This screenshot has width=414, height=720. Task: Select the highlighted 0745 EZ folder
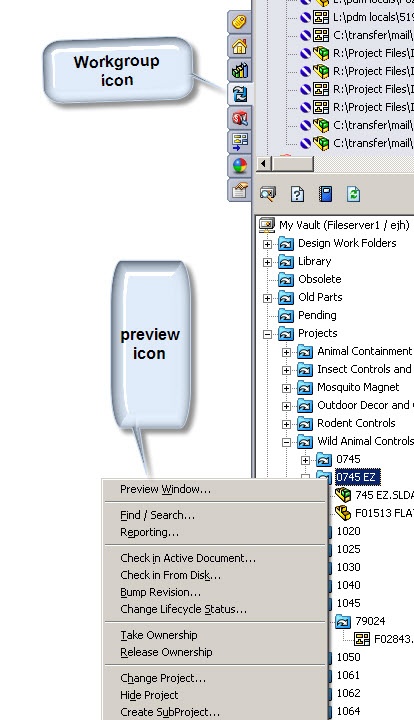coord(358,477)
